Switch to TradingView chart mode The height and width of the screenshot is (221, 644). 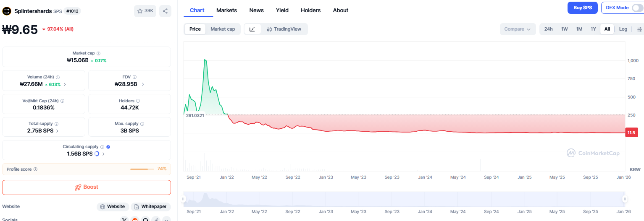coord(284,29)
